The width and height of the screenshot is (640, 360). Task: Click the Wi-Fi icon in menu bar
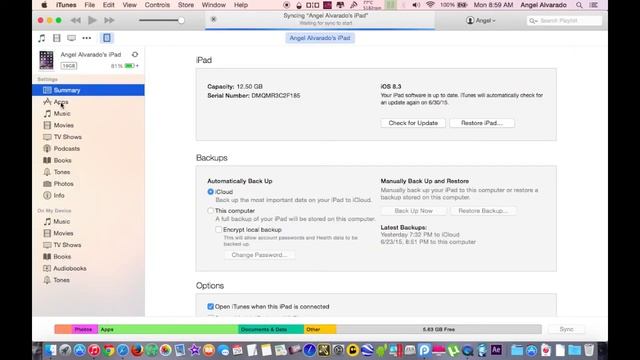point(430,5)
